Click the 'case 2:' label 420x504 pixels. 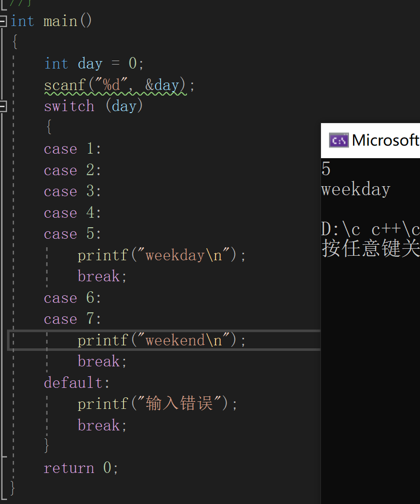(72, 170)
